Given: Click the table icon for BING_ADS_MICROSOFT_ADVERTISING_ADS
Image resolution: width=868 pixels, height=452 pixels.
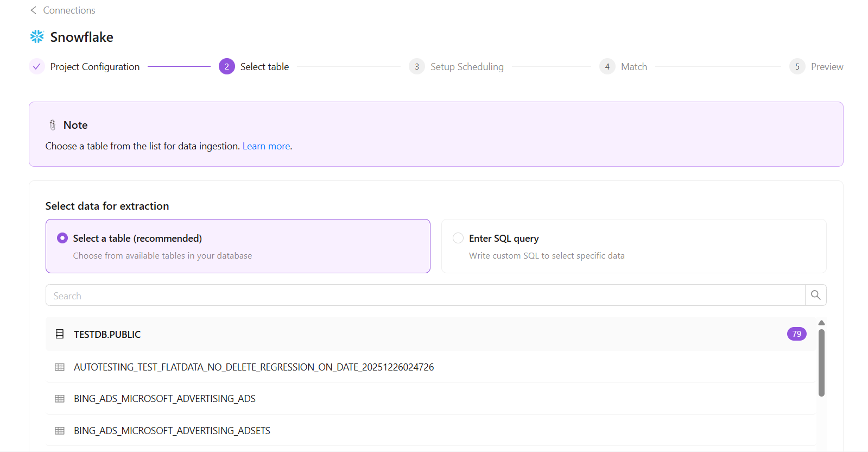Looking at the screenshot, I should click(60, 399).
